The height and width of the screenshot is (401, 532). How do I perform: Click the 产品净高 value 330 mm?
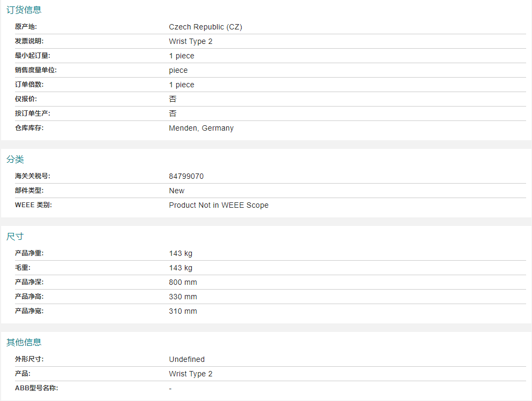click(183, 297)
